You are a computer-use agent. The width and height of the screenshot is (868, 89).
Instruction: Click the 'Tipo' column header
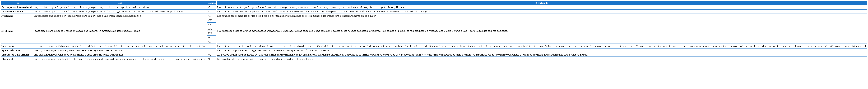coord(17,3)
